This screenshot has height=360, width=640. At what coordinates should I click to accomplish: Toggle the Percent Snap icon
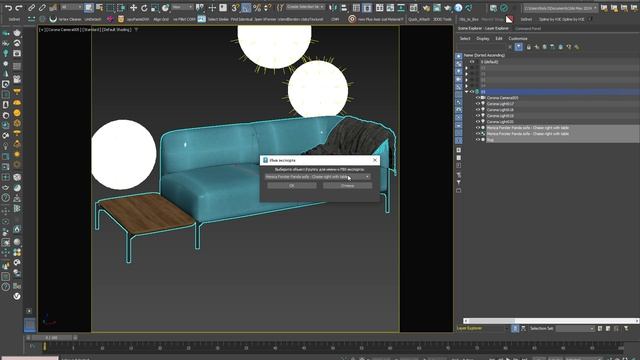pos(257,8)
